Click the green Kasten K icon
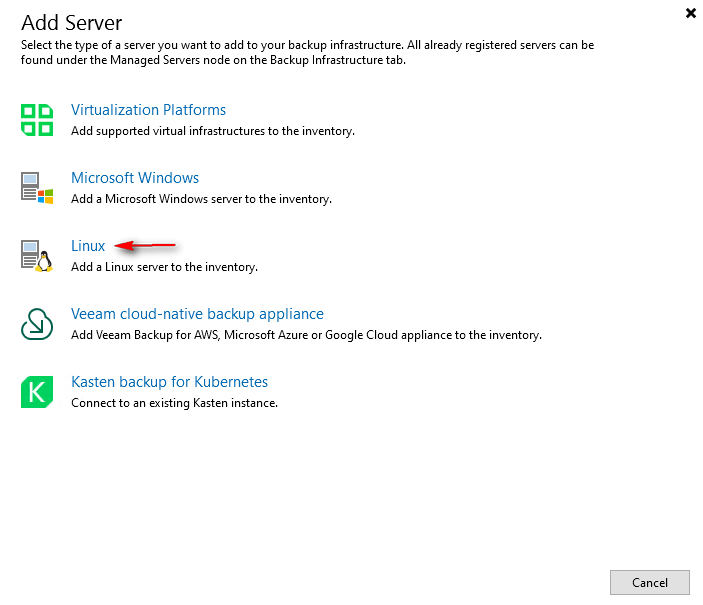 37,391
